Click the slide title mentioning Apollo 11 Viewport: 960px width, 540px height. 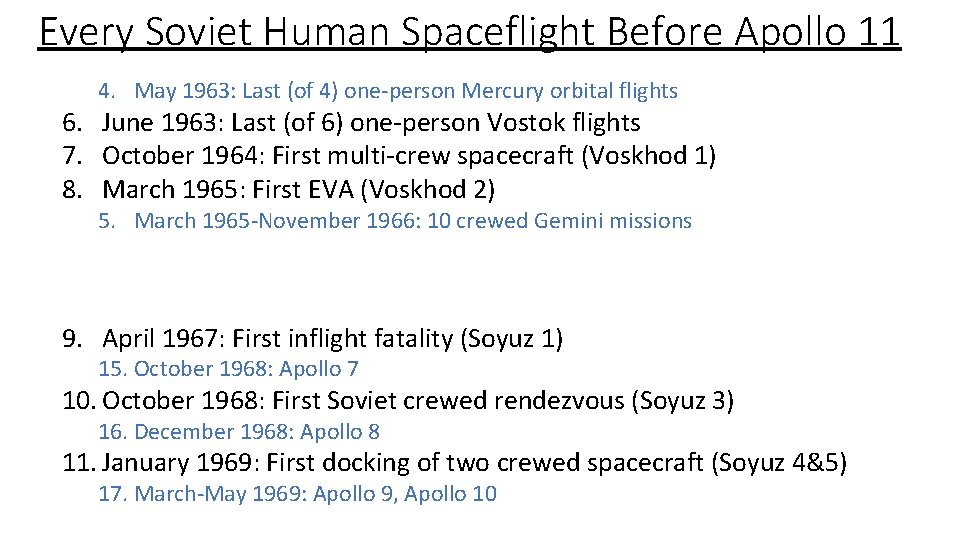pos(469,32)
